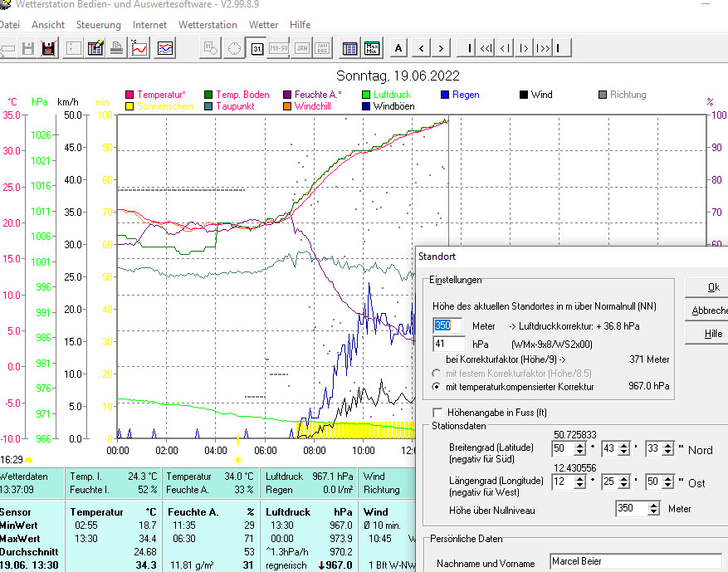
Task: Open the temperature line chart icon
Action: pyautogui.click(x=139, y=48)
